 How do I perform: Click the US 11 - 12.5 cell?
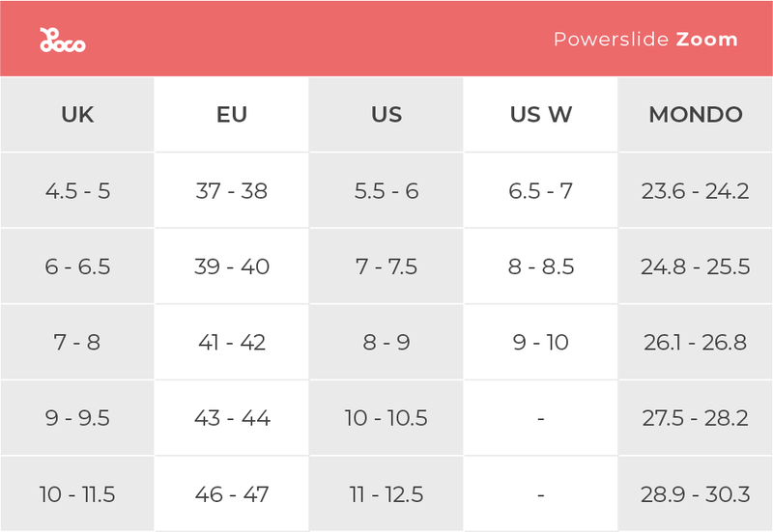point(386,495)
